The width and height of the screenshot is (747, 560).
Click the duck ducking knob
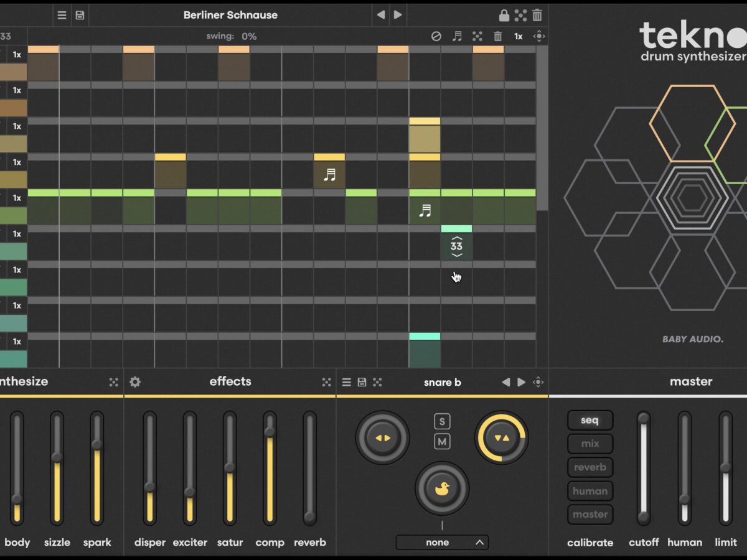[x=442, y=488]
